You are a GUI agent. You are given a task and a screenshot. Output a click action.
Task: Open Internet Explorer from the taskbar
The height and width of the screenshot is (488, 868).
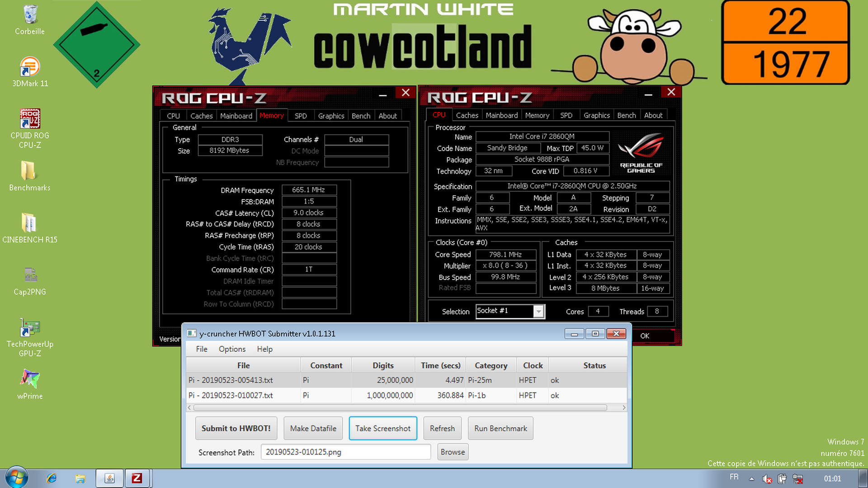[x=52, y=479]
